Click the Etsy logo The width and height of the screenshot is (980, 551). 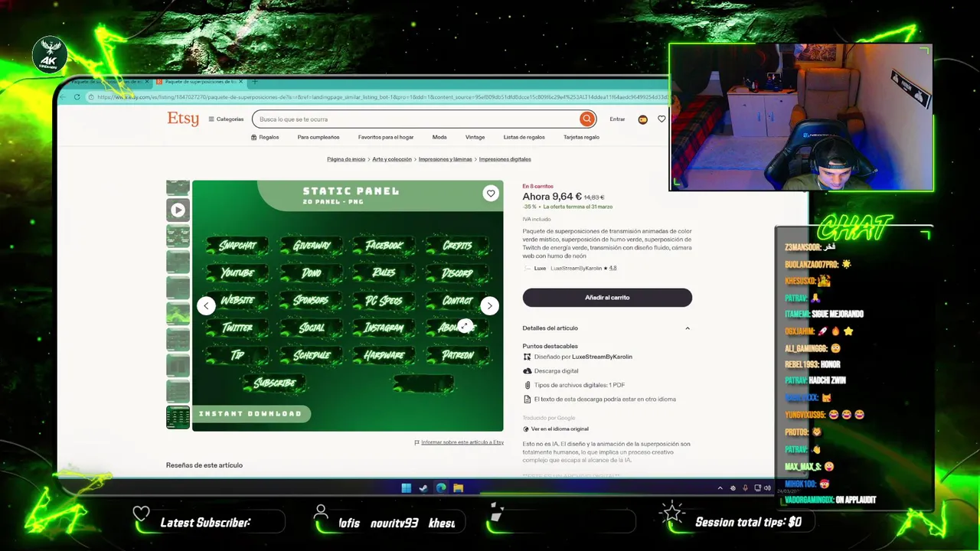click(x=183, y=119)
